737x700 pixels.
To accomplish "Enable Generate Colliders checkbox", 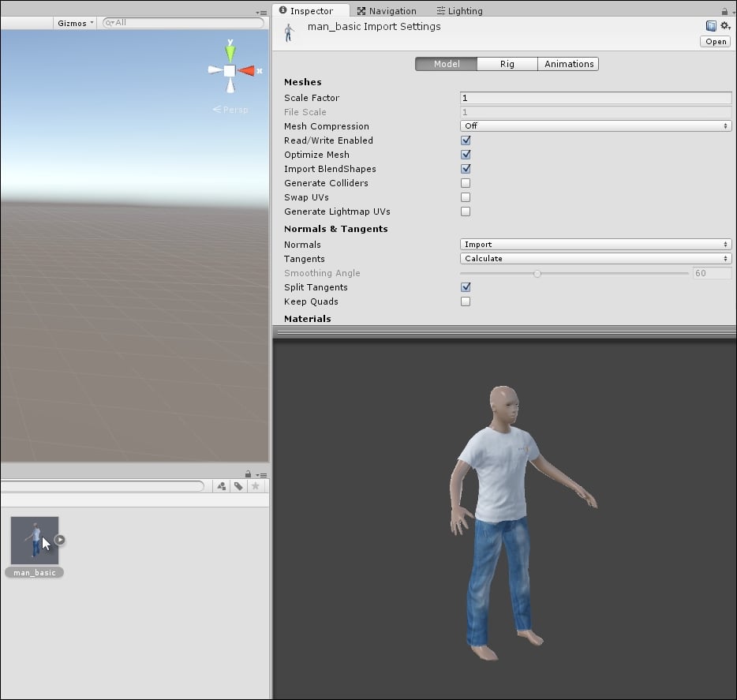I will (x=466, y=183).
